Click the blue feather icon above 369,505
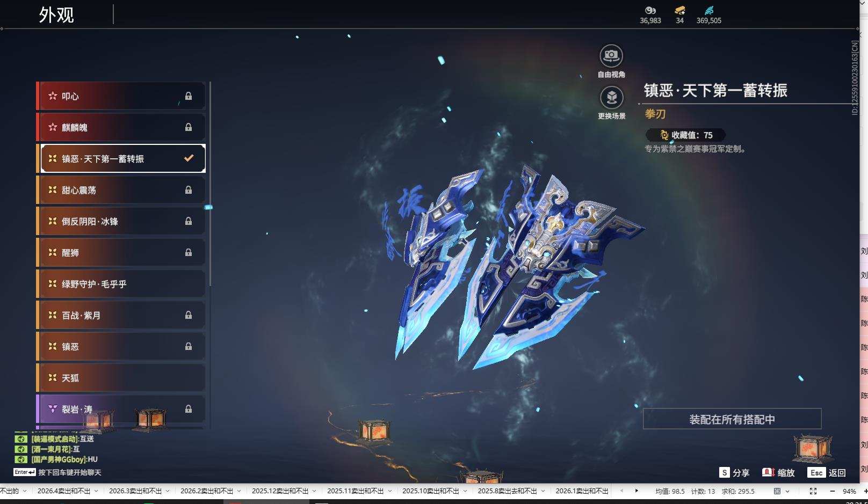 click(x=709, y=10)
